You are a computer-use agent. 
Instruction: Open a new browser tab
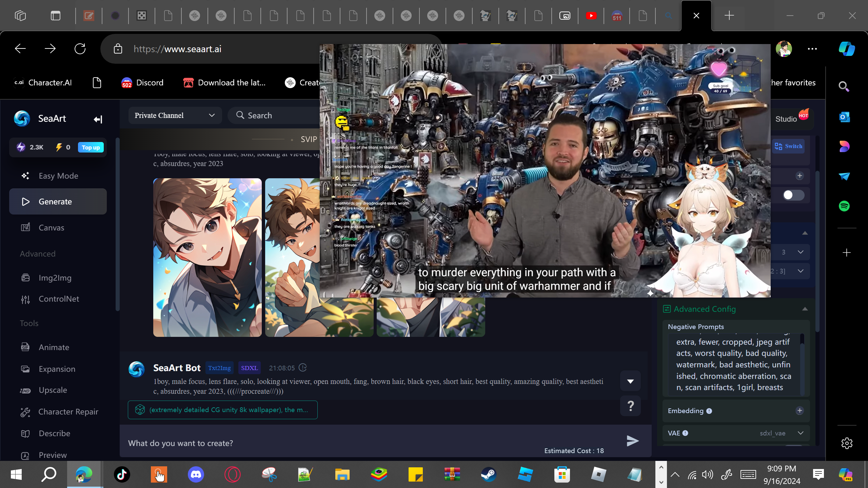pos(729,16)
